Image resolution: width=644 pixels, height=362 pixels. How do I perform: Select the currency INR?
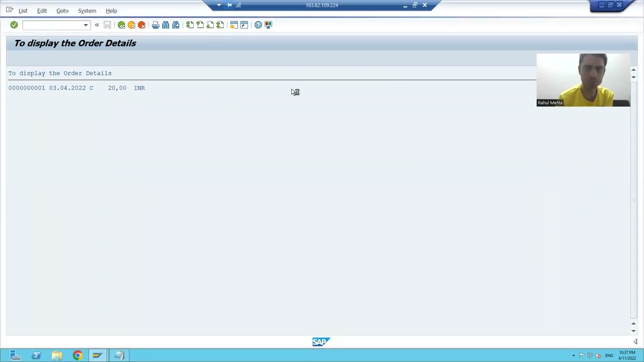point(139,88)
